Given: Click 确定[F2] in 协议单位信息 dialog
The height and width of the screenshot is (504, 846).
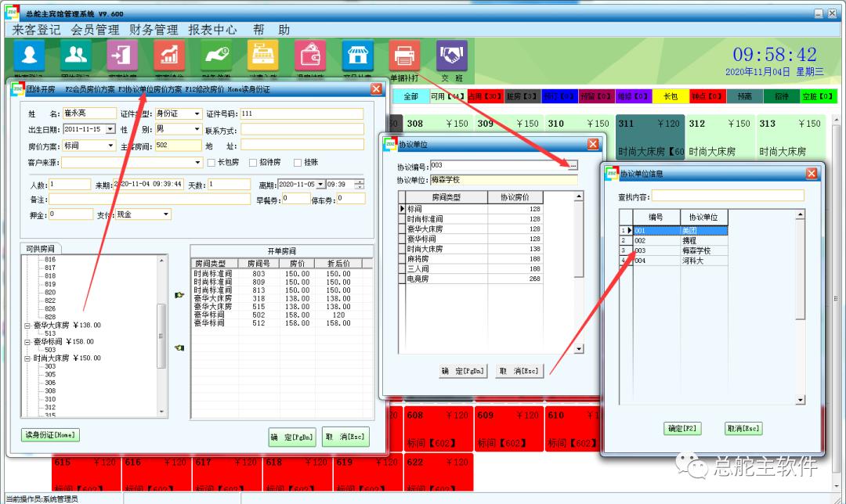Looking at the screenshot, I should coord(682,428).
